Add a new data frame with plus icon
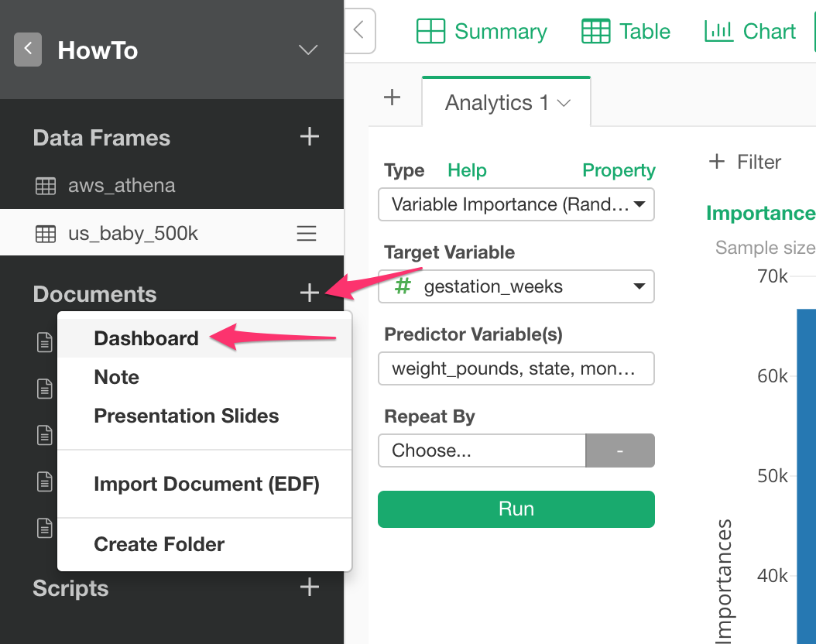The width and height of the screenshot is (816, 644). [x=309, y=137]
